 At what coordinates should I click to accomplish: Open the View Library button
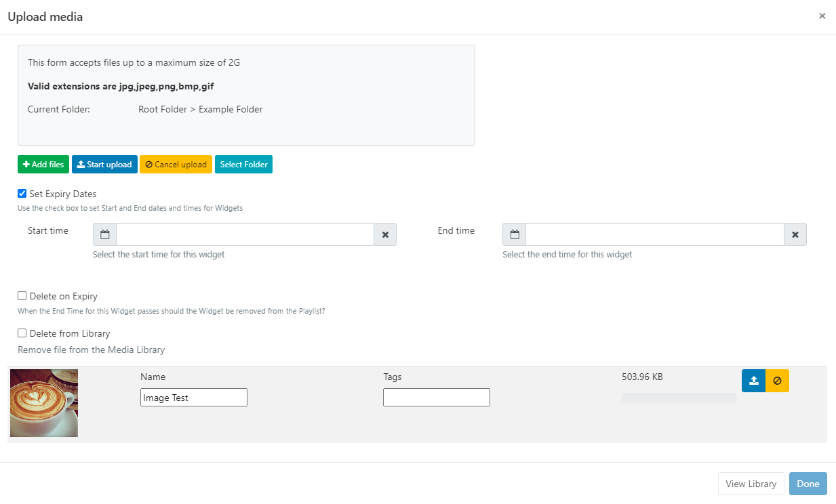click(751, 484)
